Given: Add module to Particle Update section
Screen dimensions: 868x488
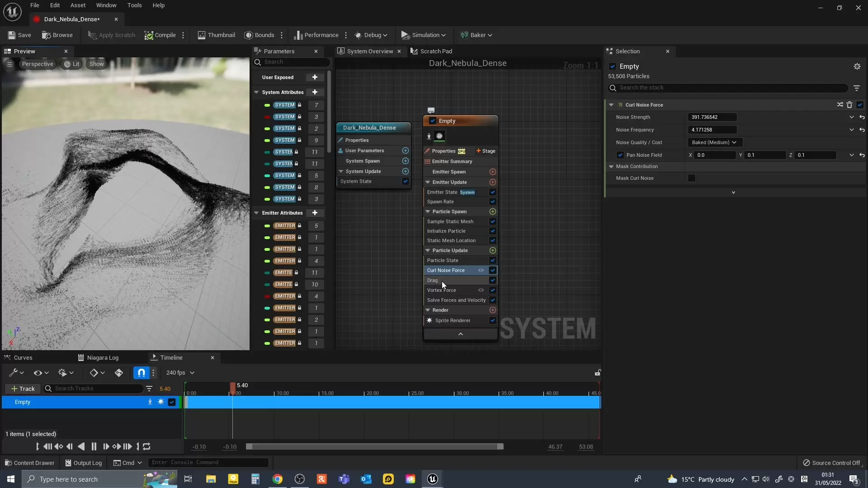Looking at the screenshot, I should point(493,250).
